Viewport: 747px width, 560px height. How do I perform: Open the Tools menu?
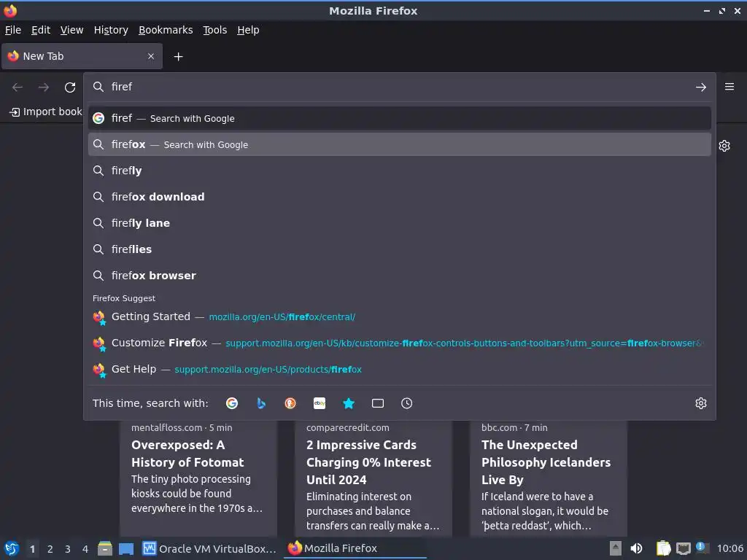coord(215,30)
